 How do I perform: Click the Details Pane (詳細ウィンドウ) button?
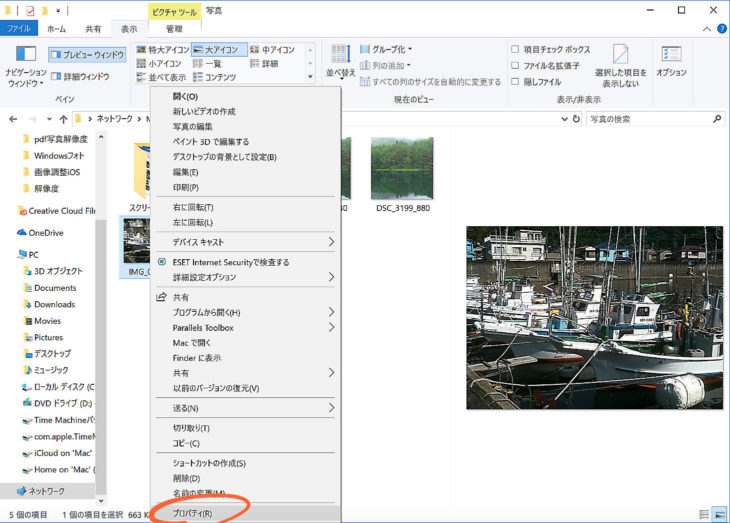tap(80, 76)
